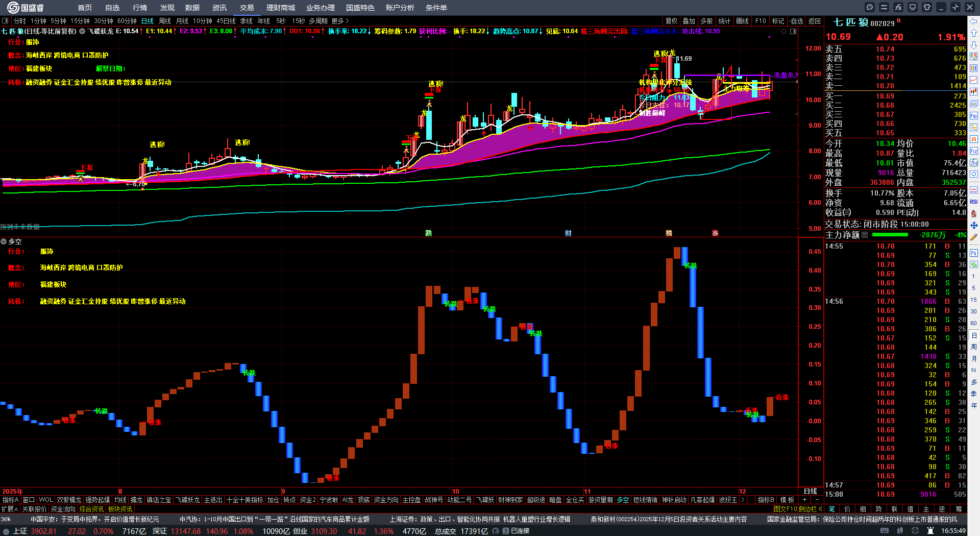Open the 理财商城 menu
The width and height of the screenshot is (980, 536).
(x=281, y=8)
